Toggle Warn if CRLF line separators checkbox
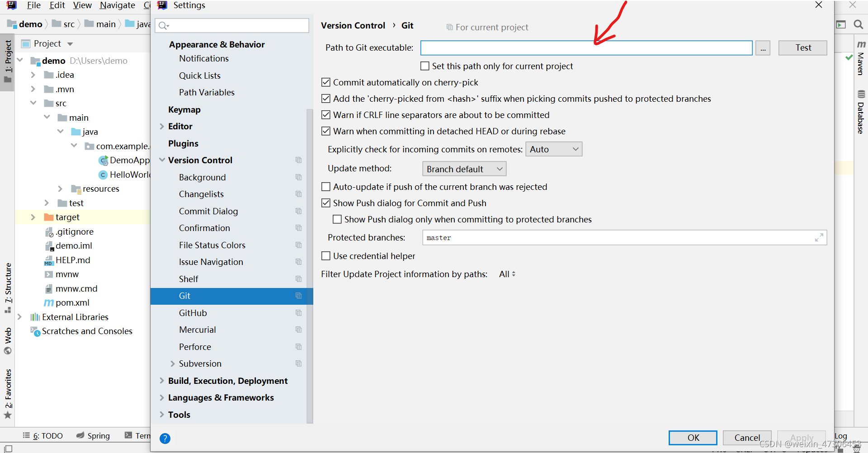 (x=326, y=115)
